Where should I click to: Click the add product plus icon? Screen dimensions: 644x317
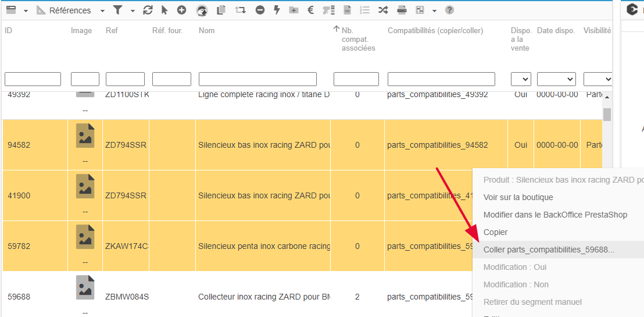(x=181, y=10)
